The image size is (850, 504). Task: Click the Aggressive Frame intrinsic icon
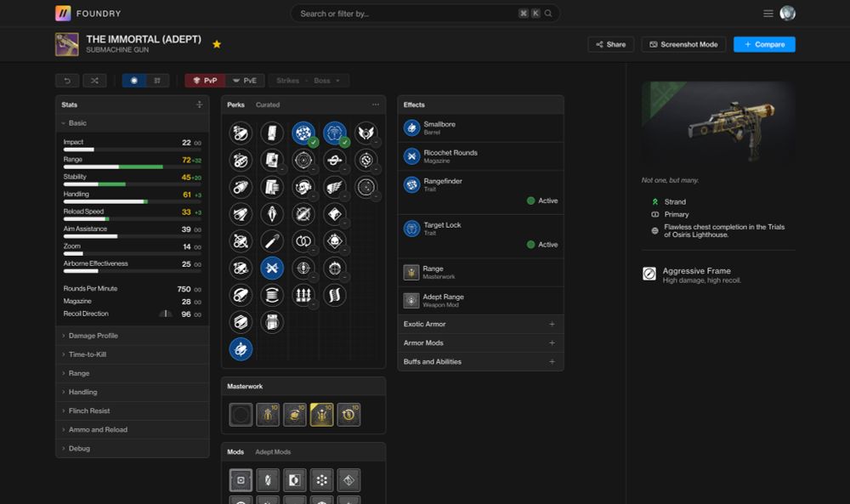pyautogui.click(x=649, y=275)
